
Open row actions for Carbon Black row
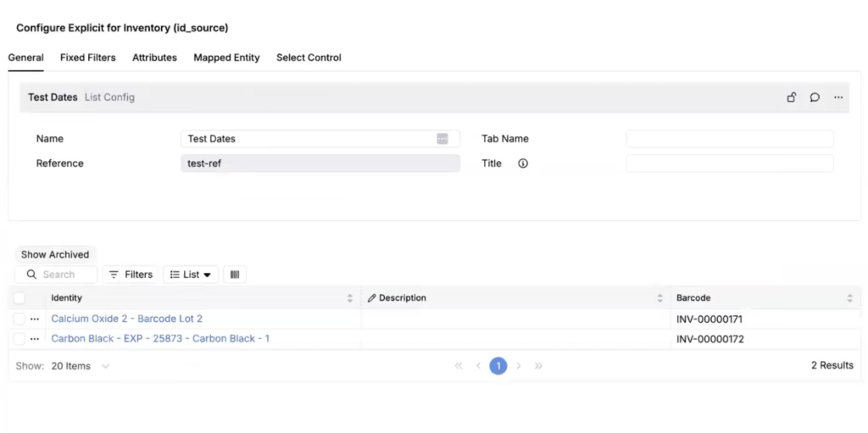[x=35, y=339]
